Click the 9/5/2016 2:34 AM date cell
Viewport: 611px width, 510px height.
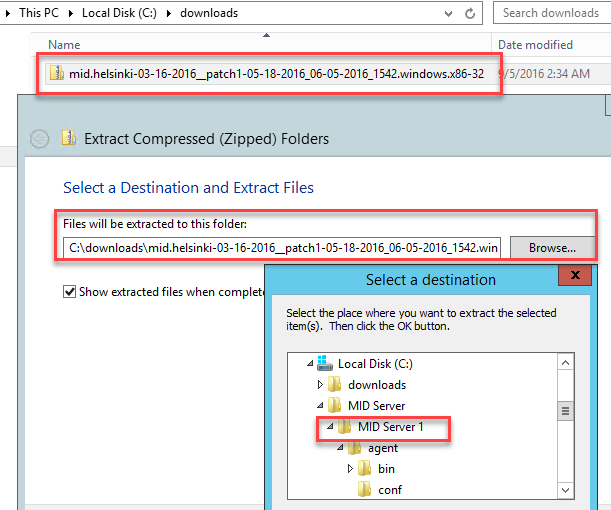click(x=544, y=74)
